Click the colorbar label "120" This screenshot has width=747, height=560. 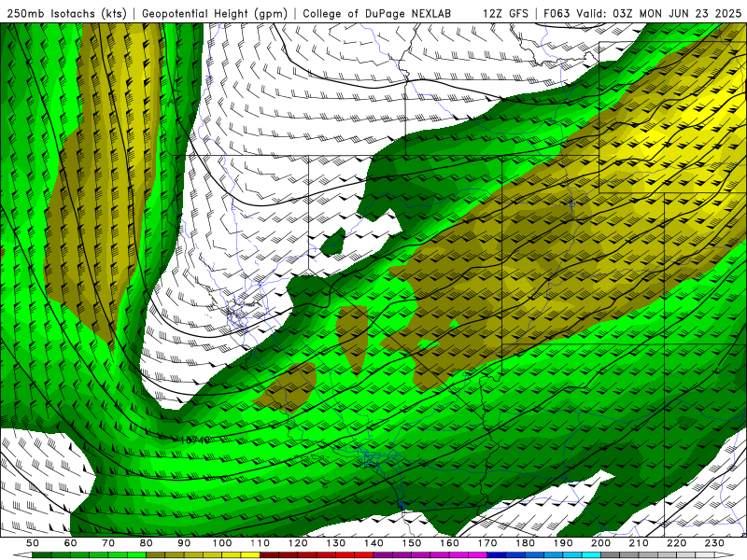[x=298, y=543]
